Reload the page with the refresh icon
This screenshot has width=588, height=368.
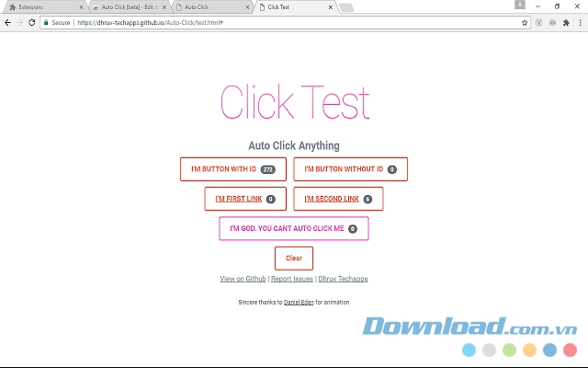(x=32, y=22)
